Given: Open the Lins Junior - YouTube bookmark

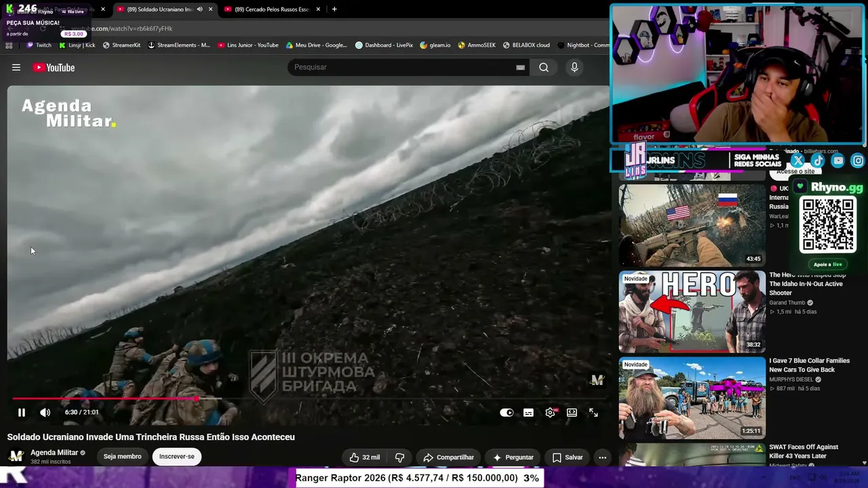Looking at the screenshot, I should (248, 45).
